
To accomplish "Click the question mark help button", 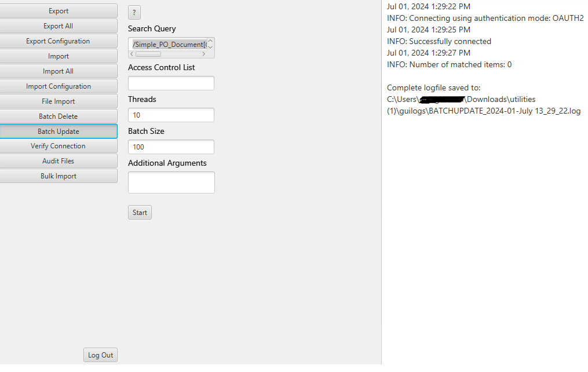I will click(134, 13).
